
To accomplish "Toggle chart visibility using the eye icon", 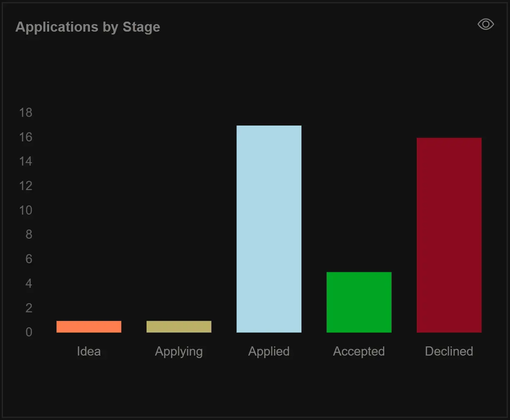I will (x=485, y=24).
